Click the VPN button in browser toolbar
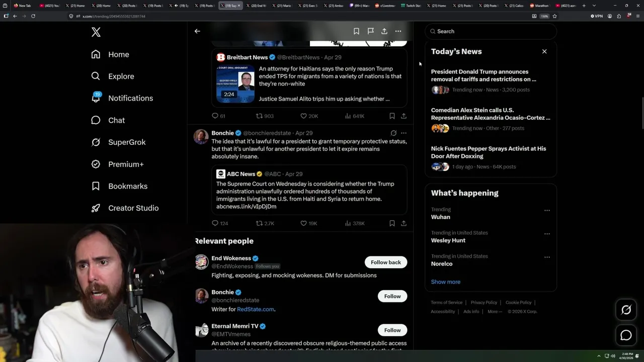The width and height of the screenshot is (644, 362). tap(596, 16)
